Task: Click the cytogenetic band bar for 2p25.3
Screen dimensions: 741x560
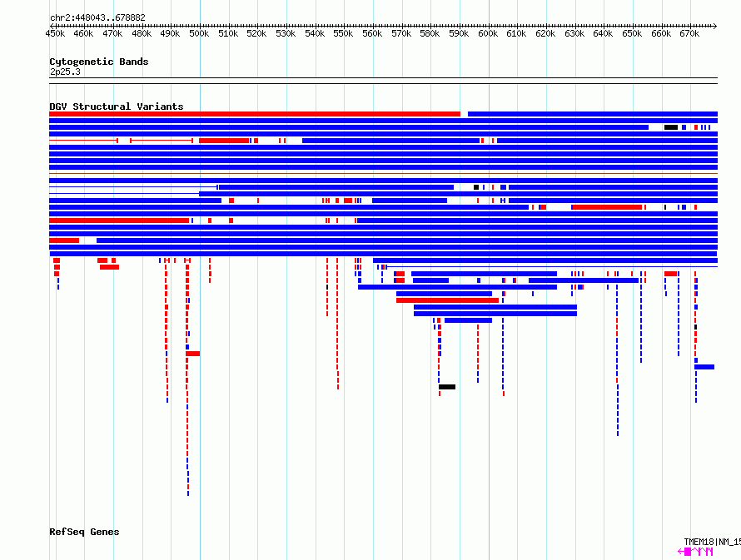Action: point(383,81)
